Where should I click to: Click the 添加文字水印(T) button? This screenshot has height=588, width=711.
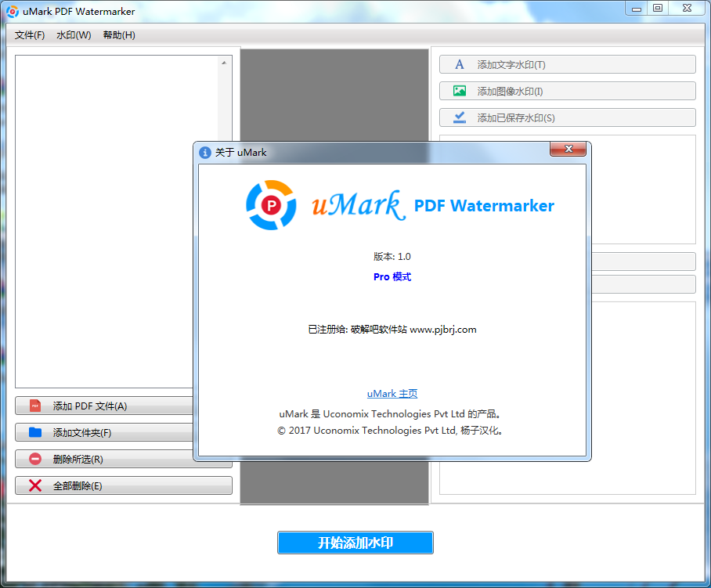tap(567, 64)
